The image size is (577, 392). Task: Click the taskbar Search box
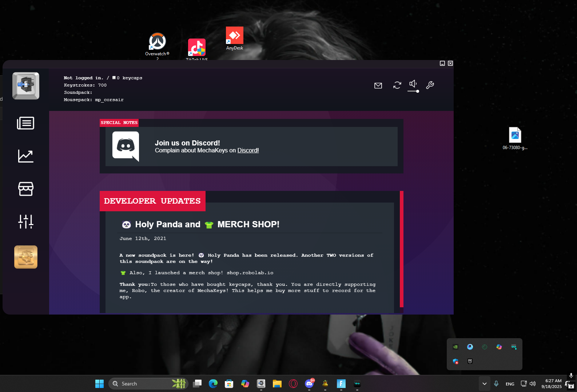coord(148,384)
